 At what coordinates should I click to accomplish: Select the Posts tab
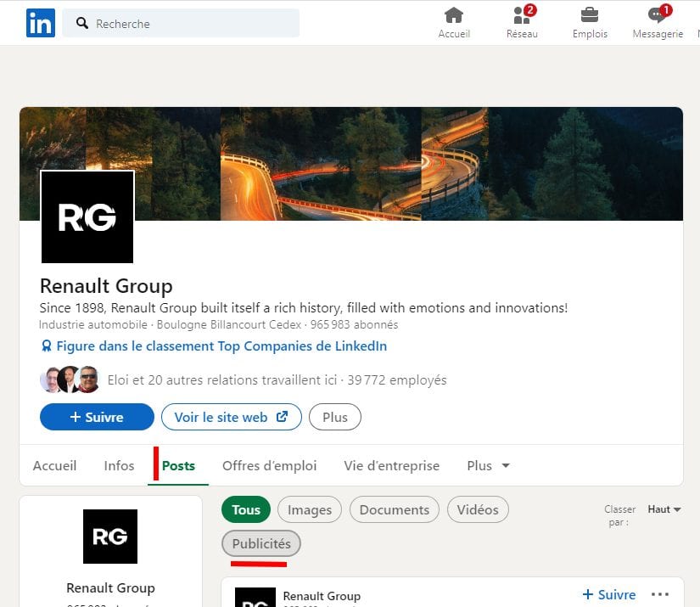pos(178,465)
